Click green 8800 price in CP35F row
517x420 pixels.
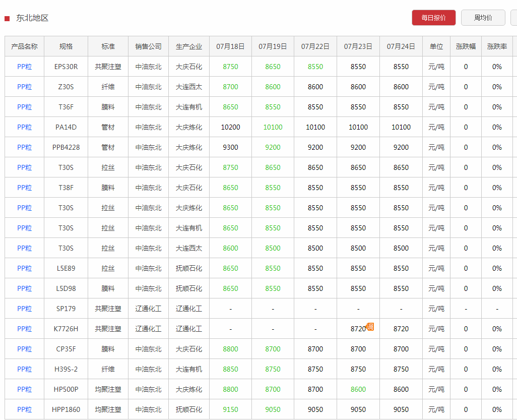tap(230, 349)
